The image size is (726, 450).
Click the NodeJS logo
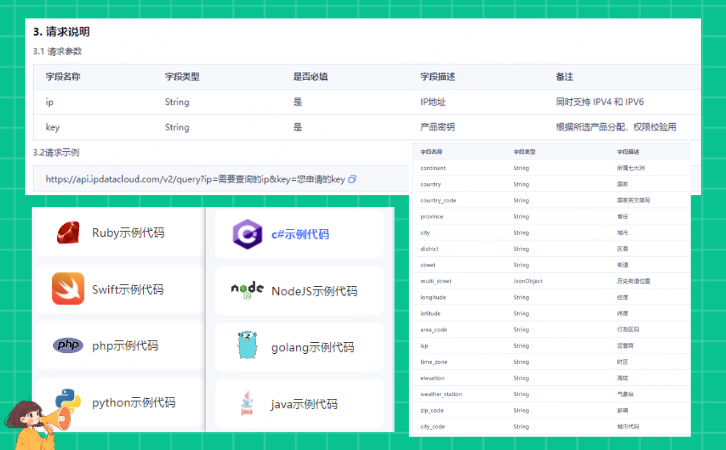point(247,290)
